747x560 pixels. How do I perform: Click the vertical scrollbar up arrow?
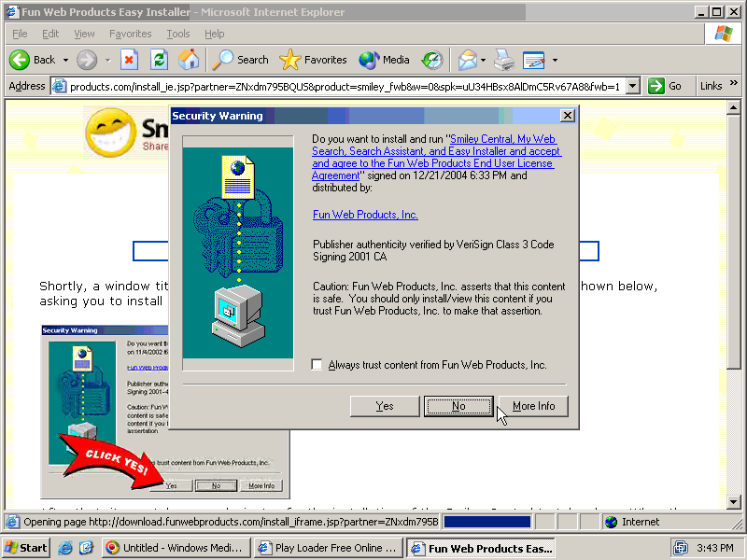[x=733, y=107]
